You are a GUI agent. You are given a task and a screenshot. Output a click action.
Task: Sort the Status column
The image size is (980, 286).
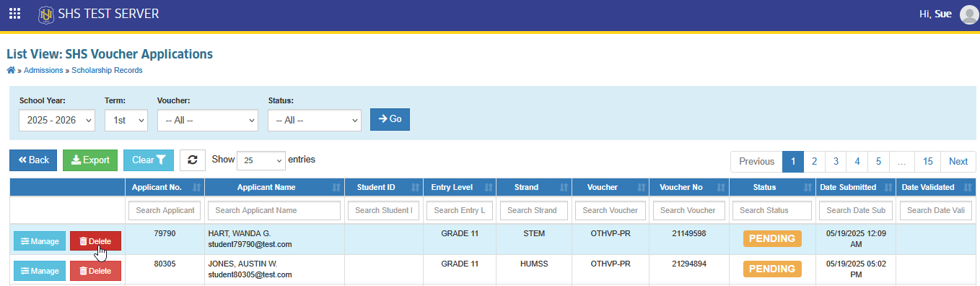click(807, 187)
